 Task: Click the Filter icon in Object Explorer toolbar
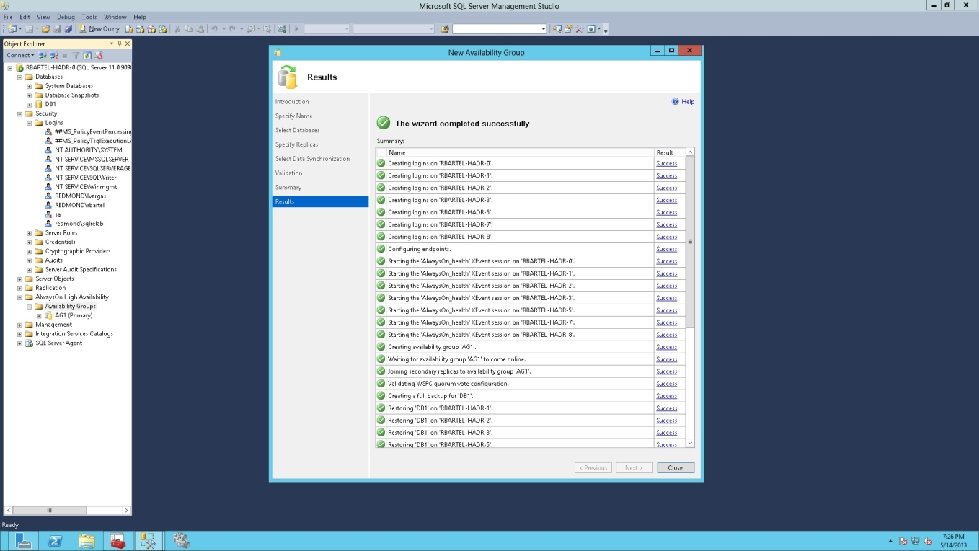tap(76, 56)
